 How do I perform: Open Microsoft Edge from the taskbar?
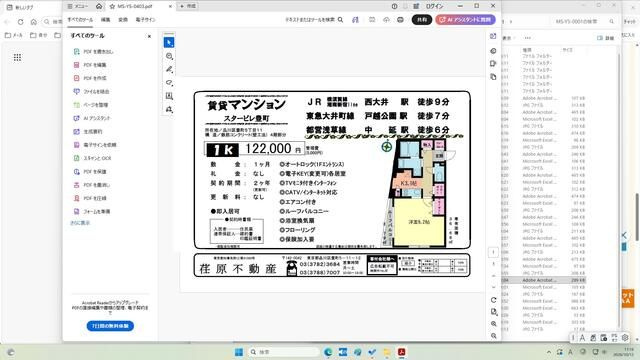328,352
